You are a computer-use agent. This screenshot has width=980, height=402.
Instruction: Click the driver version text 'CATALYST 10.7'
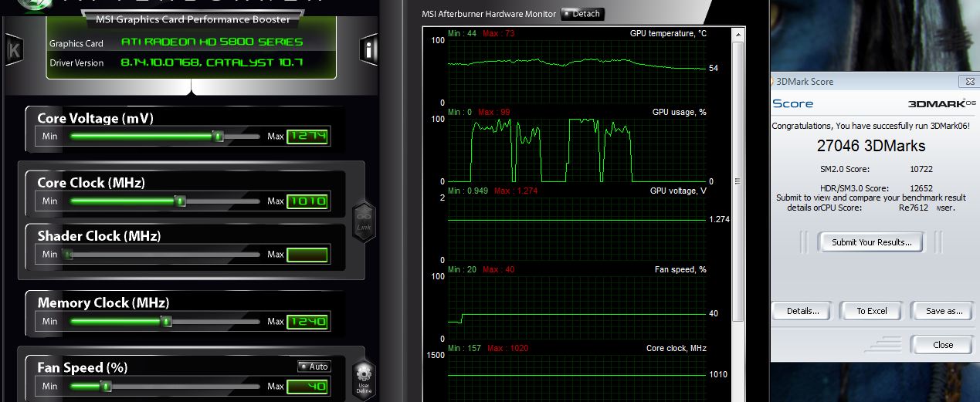coord(254,62)
